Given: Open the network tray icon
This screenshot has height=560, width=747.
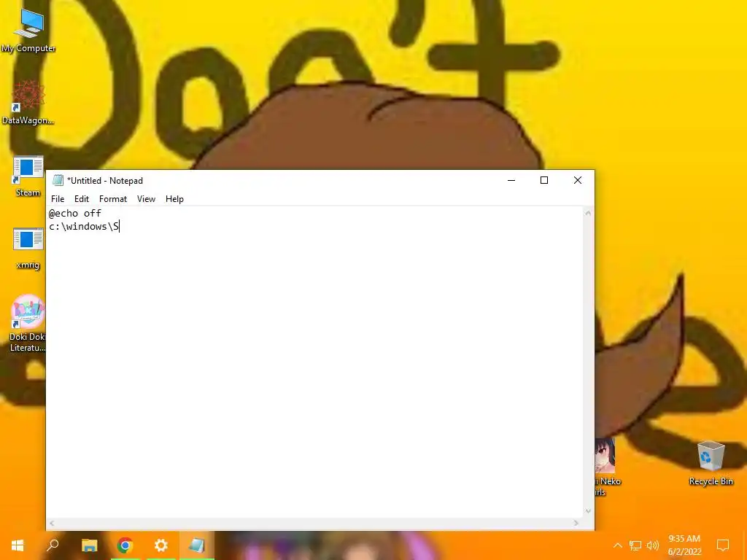Looking at the screenshot, I should click(635, 545).
